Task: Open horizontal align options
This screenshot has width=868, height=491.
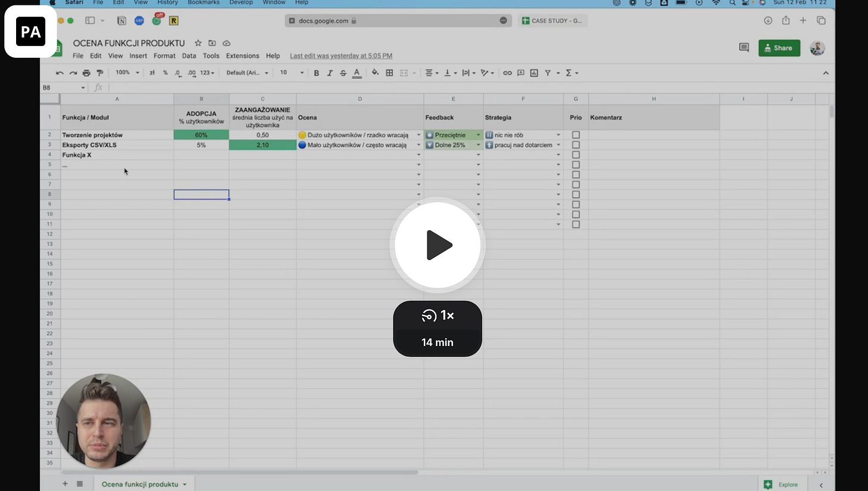Action: coord(432,73)
